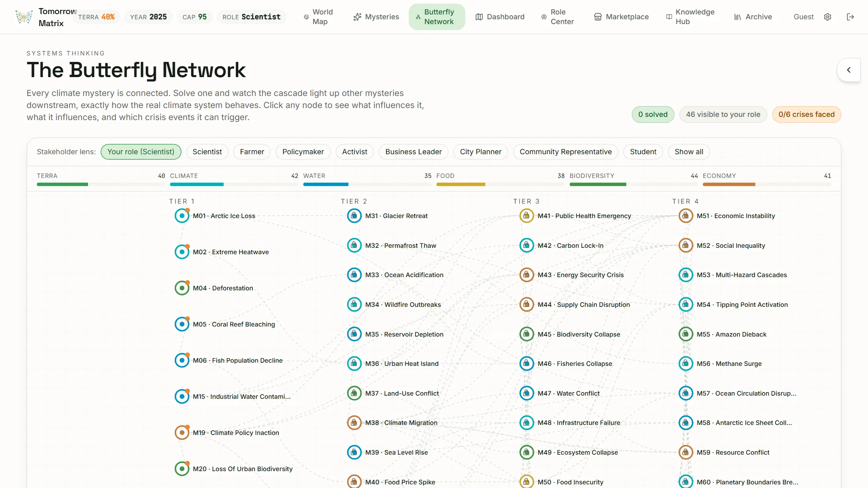The image size is (868, 488).
Task: Select the Community Representative lens chip
Action: coord(565,152)
